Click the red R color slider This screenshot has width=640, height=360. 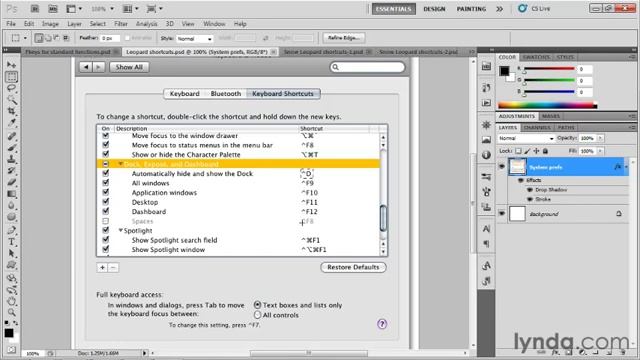click(x=549, y=69)
